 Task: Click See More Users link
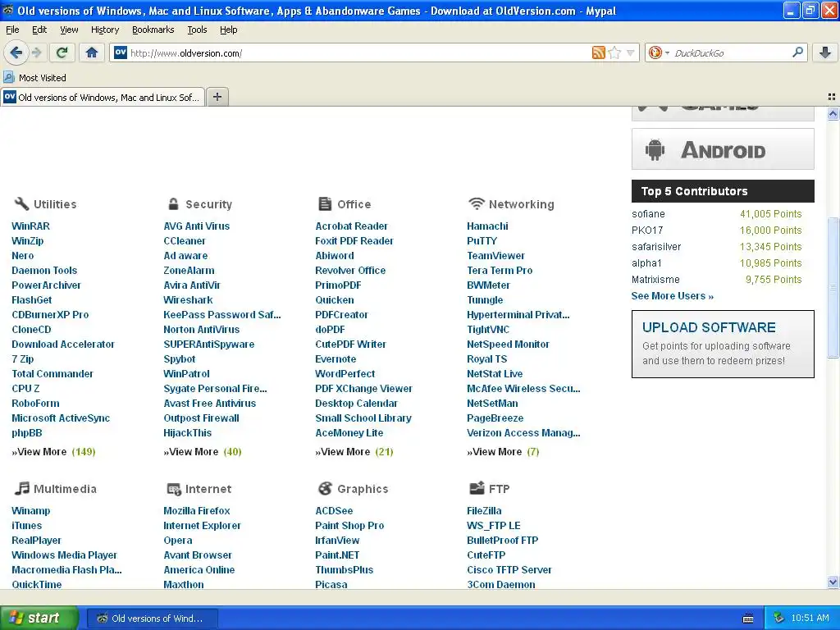tap(673, 295)
